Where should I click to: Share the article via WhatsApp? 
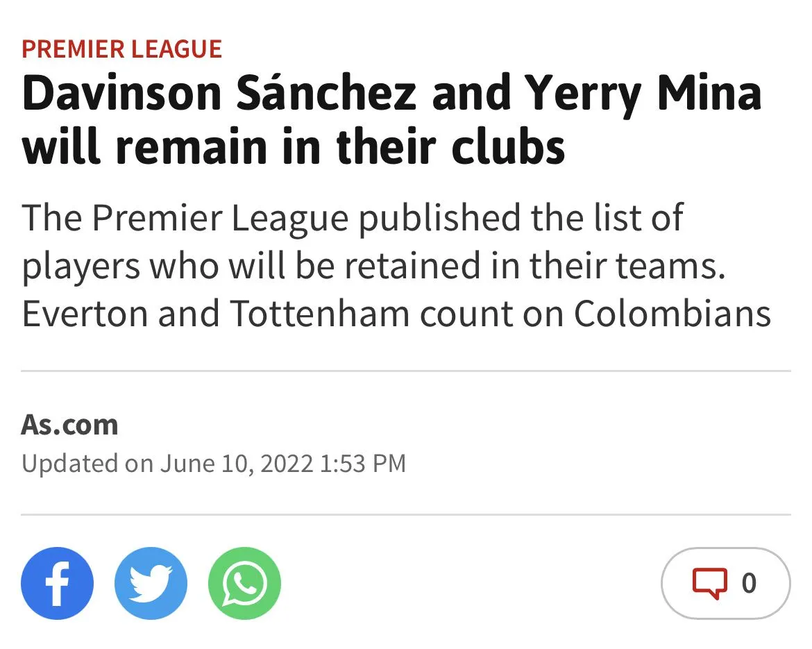244,584
